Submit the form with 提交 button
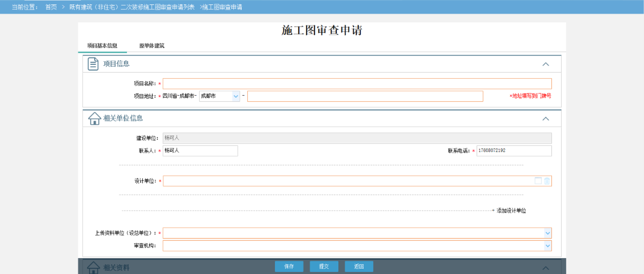The image size is (644, 274). tap(324, 266)
